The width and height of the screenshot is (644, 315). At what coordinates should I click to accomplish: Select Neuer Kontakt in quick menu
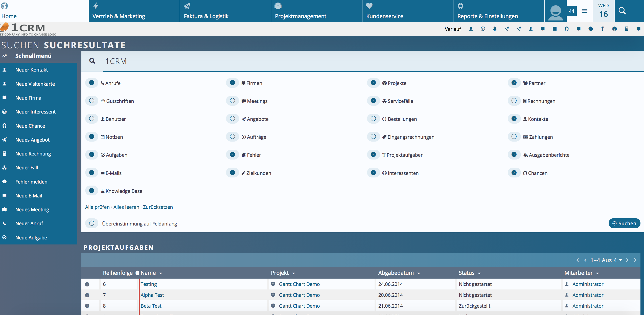39,70
